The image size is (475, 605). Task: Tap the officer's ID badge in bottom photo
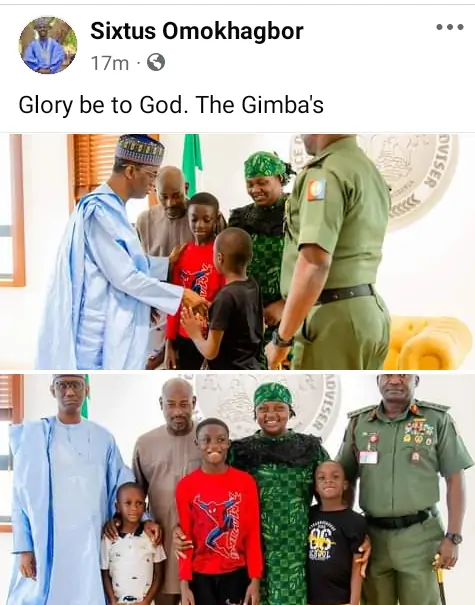pyautogui.click(x=368, y=457)
